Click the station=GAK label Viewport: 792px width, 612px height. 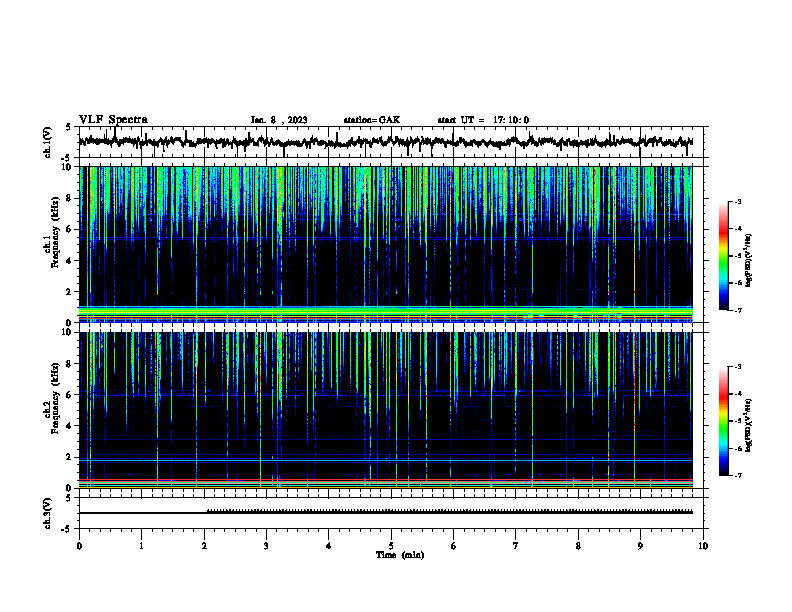(x=372, y=120)
